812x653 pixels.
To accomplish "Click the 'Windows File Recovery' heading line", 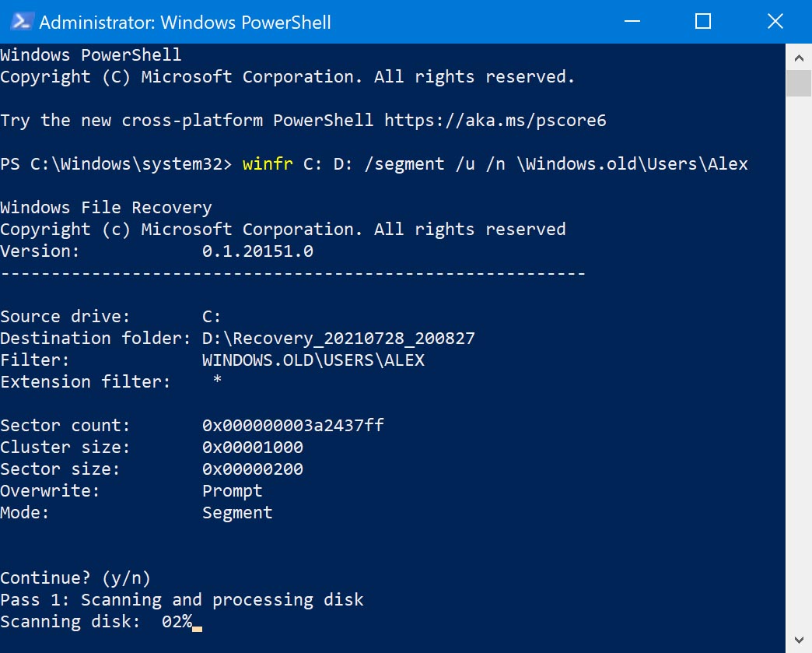I will (106, 207).
